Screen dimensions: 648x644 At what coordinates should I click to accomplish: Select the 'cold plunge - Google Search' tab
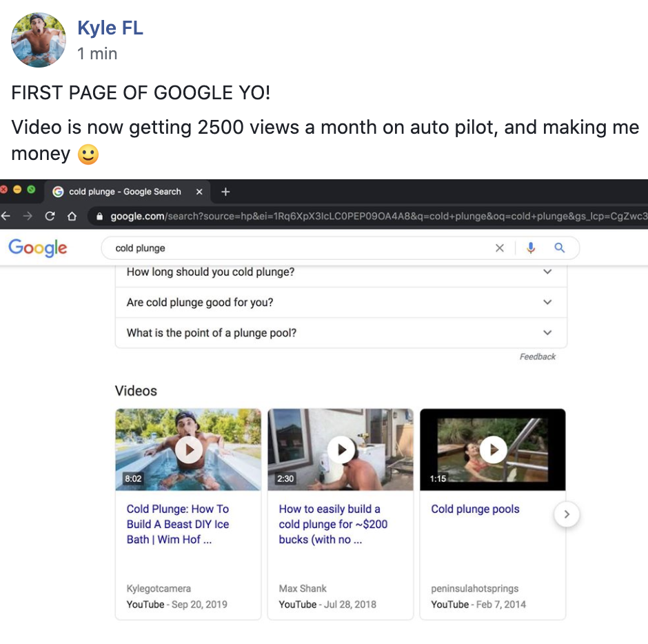pos(124,192)
